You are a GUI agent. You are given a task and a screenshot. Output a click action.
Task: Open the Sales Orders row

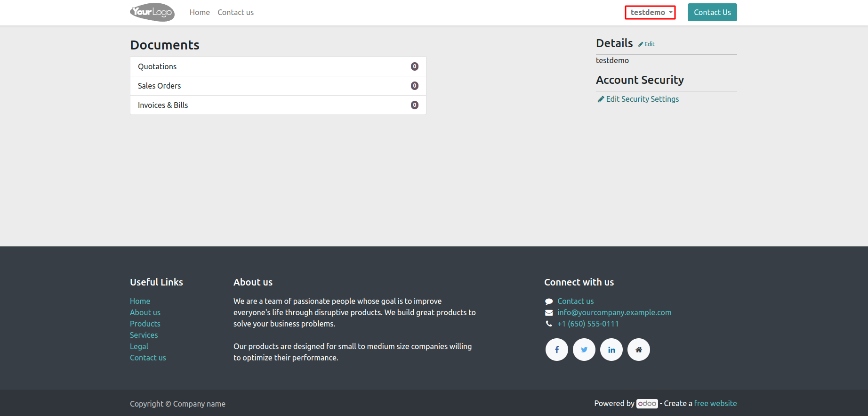[x=278, y=86]
